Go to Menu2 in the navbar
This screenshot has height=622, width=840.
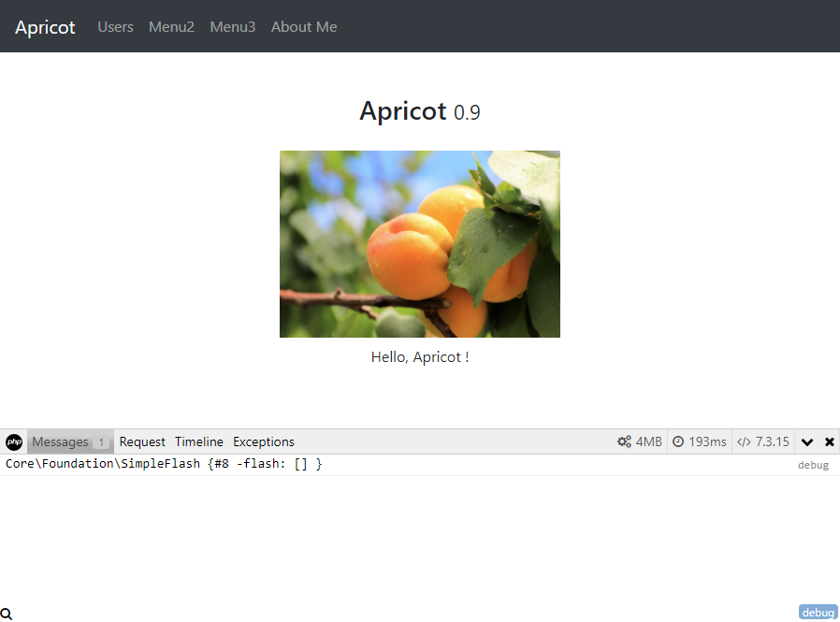(171, 27)
